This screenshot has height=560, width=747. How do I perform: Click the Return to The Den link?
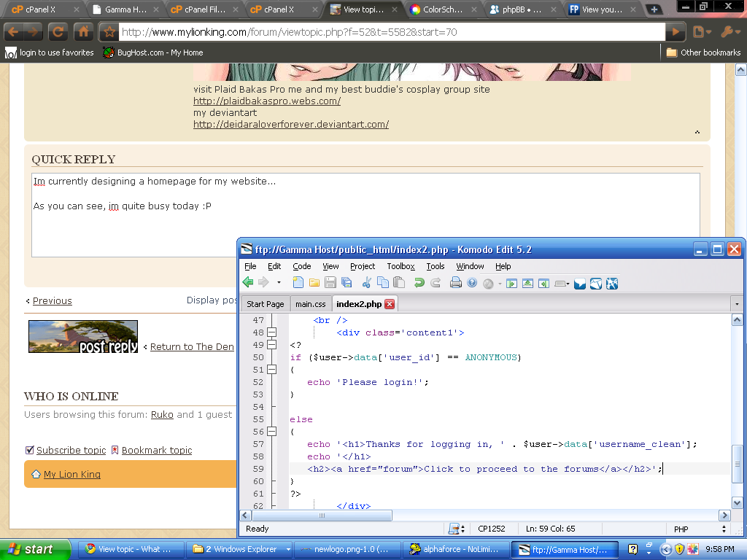pos(192,347)
